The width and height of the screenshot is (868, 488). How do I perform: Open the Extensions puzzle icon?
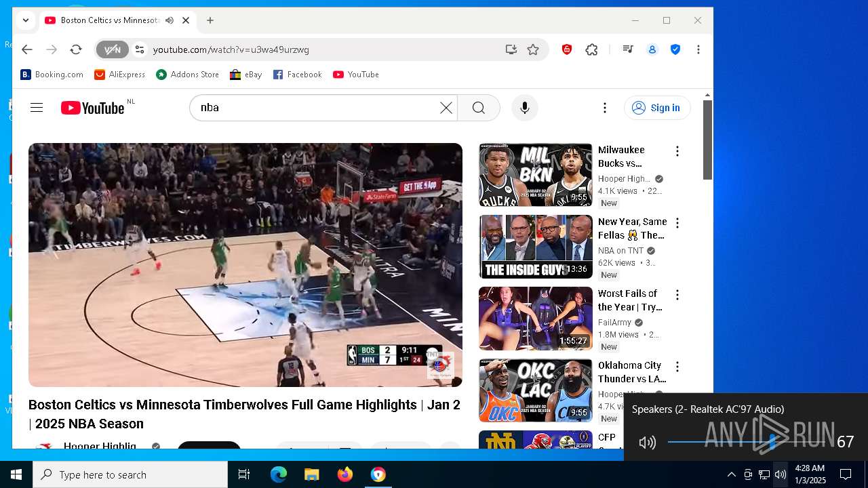591,49
